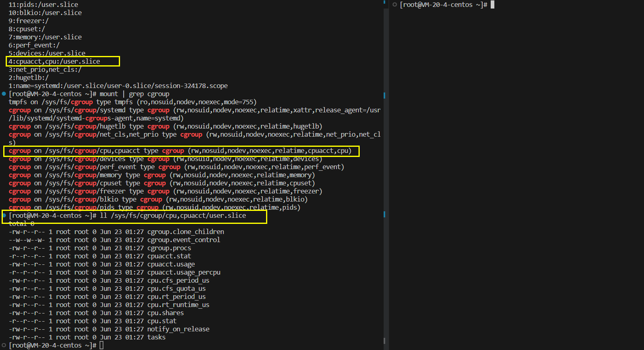Click the 'tmpfs on /sys/fs/cgroup type tmpfs' line
Viewport: 644px width, 350px height.
[x=133, y=102]
